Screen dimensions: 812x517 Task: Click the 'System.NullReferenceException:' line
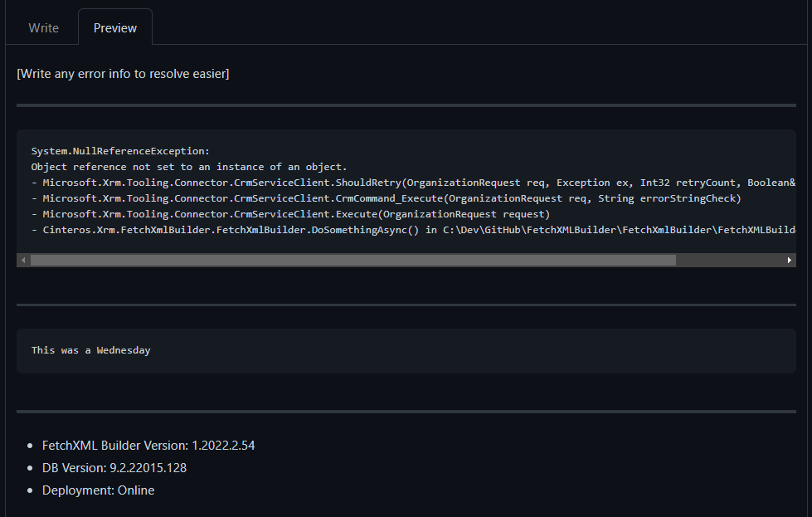click(120, 151)
